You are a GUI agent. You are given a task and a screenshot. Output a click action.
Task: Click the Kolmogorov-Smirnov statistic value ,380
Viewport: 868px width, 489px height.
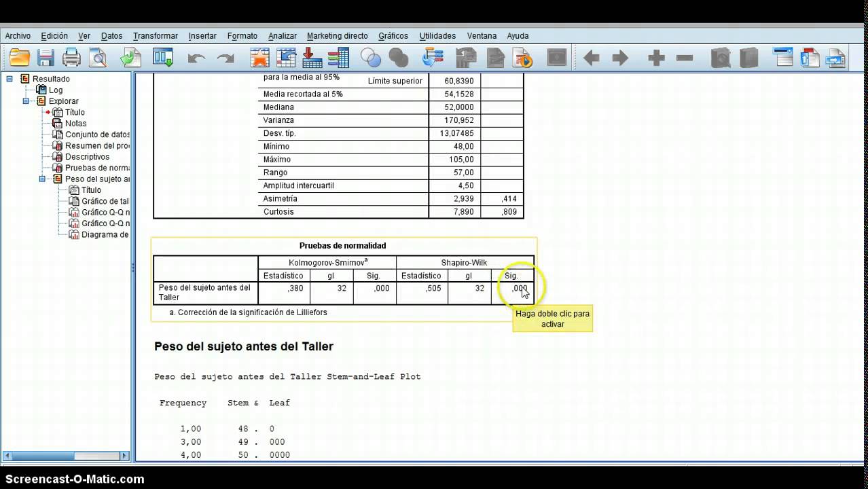(295, 288)
